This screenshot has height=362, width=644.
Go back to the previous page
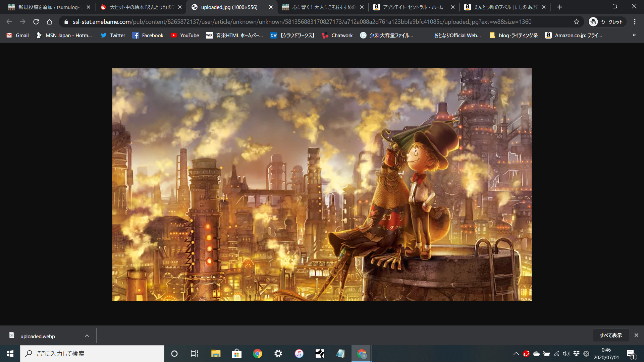click(9, 22)
